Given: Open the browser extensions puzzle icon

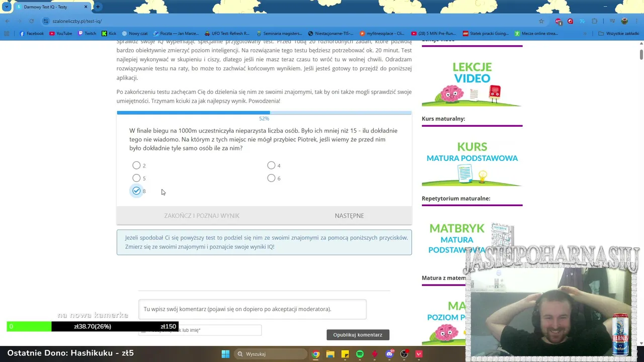Looking at the screenshot, I should (x=594, y=21).
